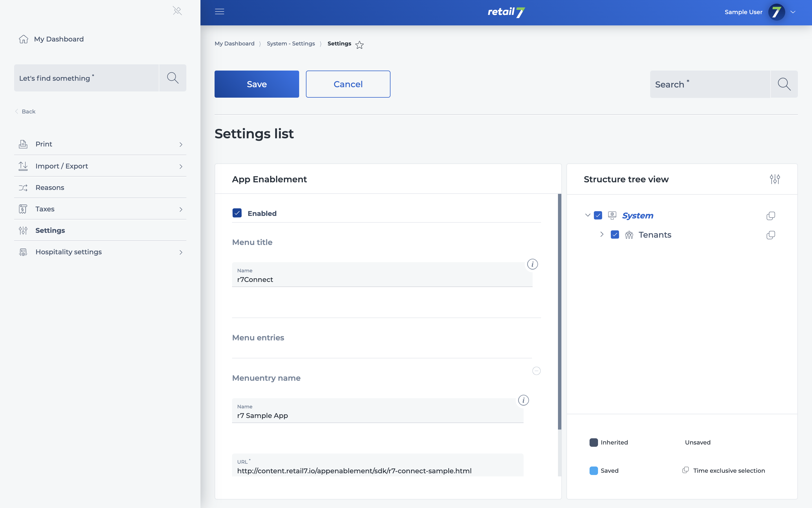Edit the r7 Sample App Name field

click(378, 411)
